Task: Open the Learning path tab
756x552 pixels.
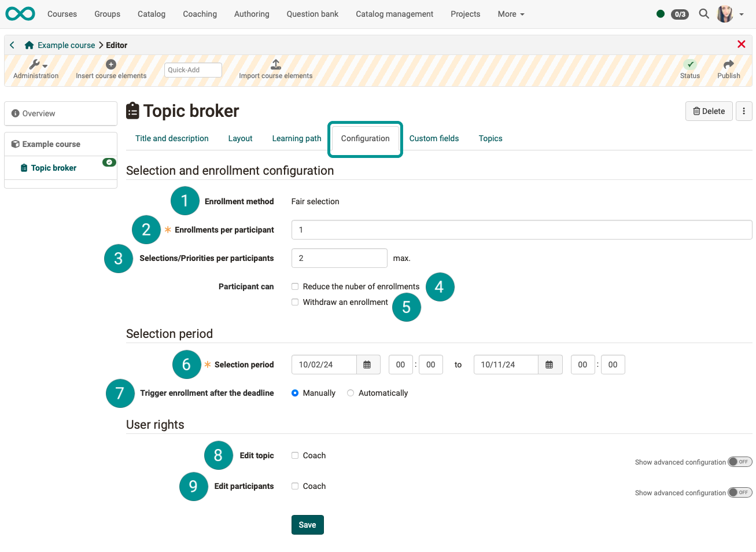Action: [x=297, y=138]
